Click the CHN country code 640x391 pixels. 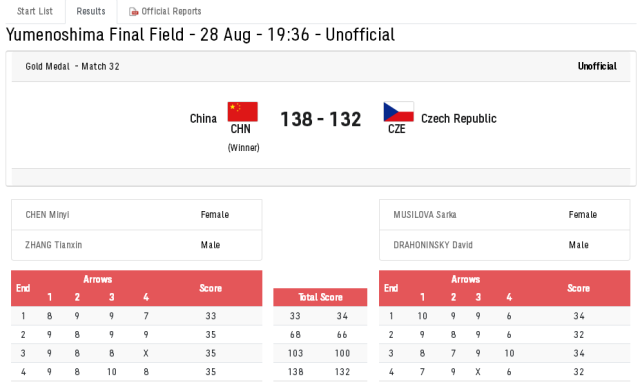click(x=240, y=129)
